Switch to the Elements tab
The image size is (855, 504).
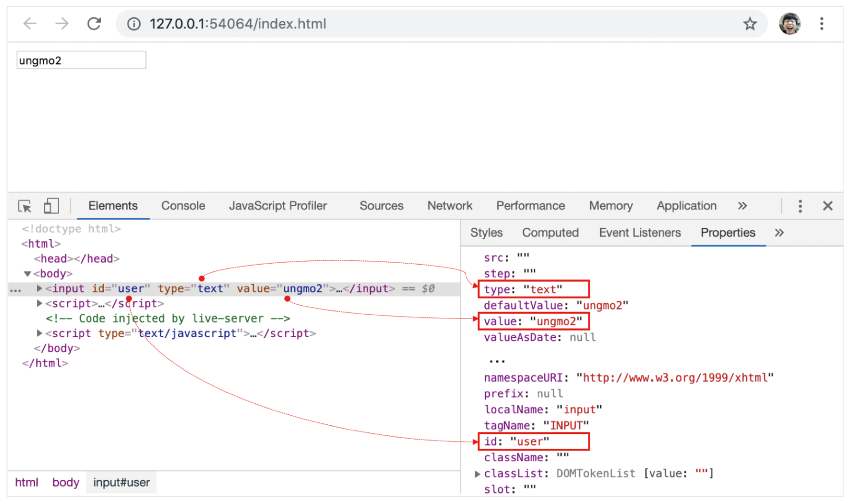click(x=113, y=206)
